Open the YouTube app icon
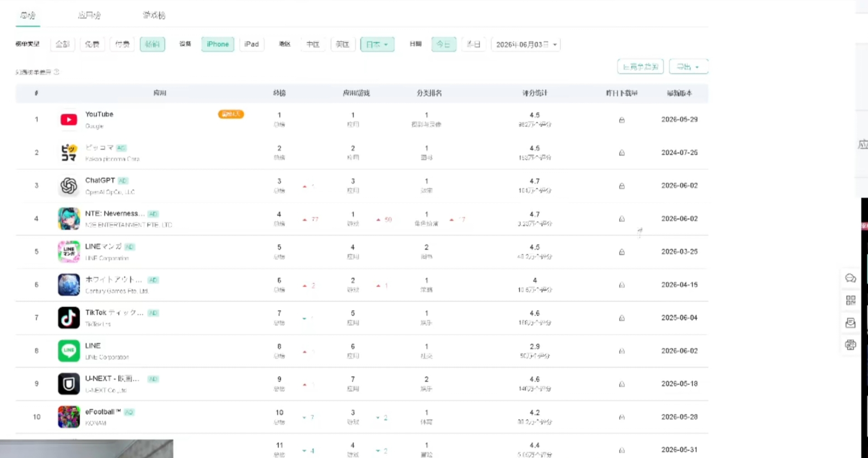This screenshot has height=458, width=868. (x=69, y=119)
